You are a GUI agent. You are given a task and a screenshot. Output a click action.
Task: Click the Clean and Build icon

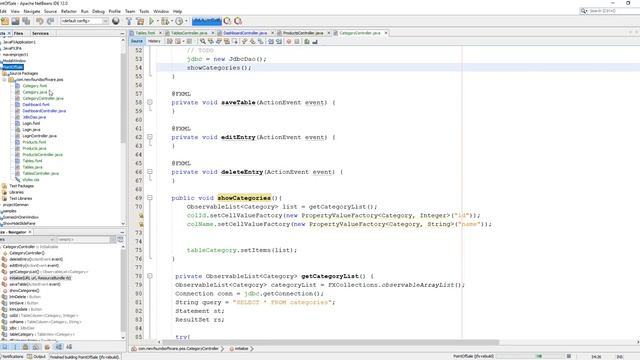140,21
